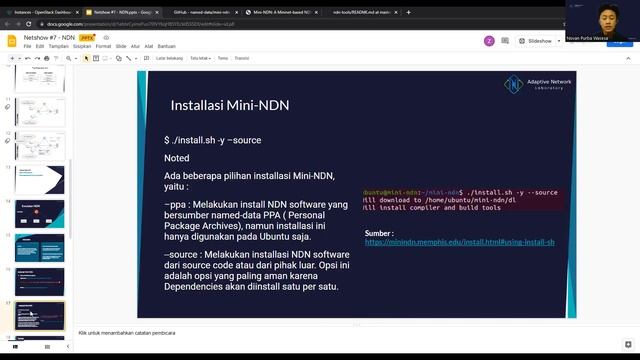
Task: Select slide 16 thumbnail in filmstrip
Action: click(x=40, y=282)
